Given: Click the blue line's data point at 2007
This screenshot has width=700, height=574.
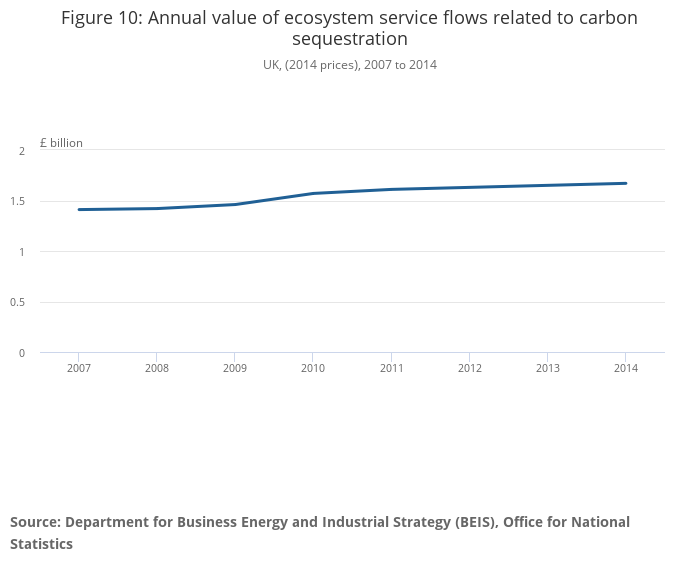Looking at the screenshot, I should 78,209.
